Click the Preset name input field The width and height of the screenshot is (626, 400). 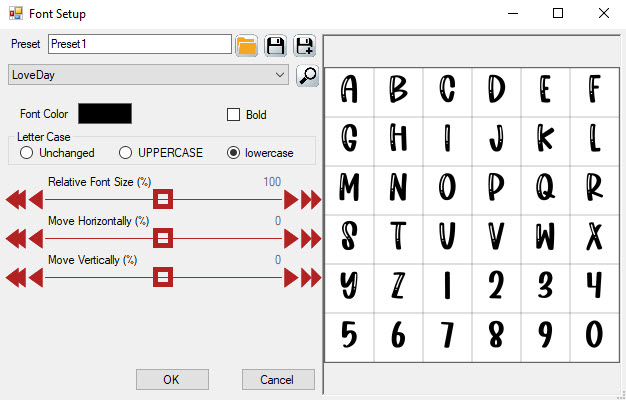click(x=140, y=44)
